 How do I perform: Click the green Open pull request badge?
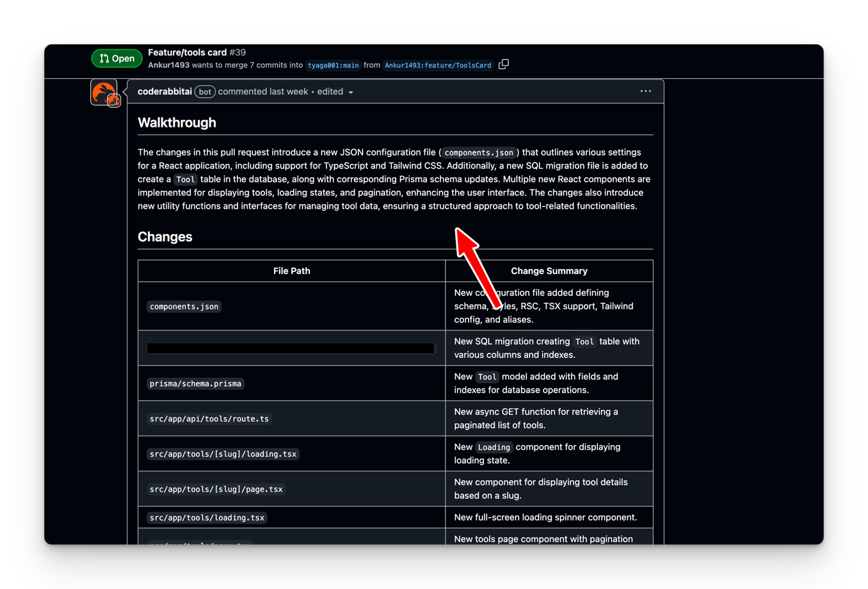click(117, 58)
